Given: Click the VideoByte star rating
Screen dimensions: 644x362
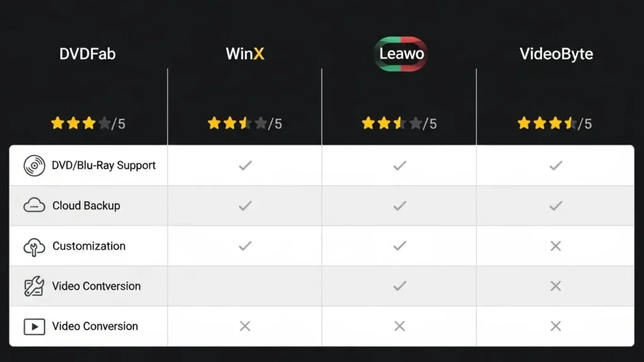Looking at the screenshot, I should pyautogui.click(x=554, y=123).
